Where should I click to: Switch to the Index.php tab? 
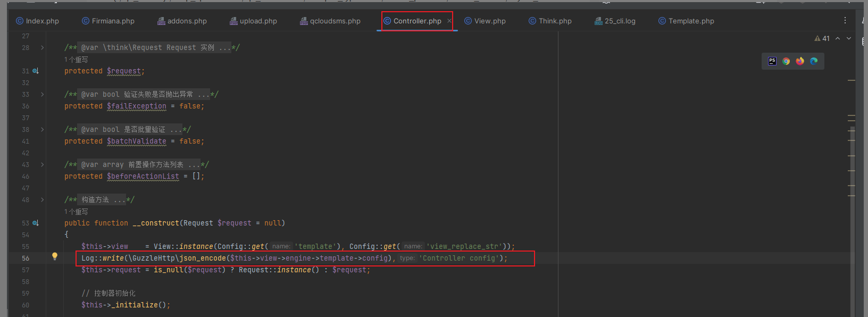[37, 21]
